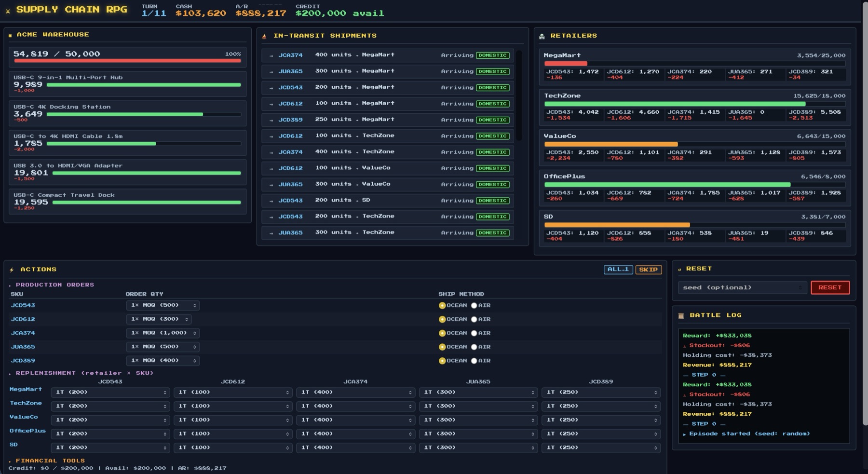868x474 pixels.
Task: Click the arrow icon on JCD389 MegaMart shipment
Action: click(x=271, y=120)
